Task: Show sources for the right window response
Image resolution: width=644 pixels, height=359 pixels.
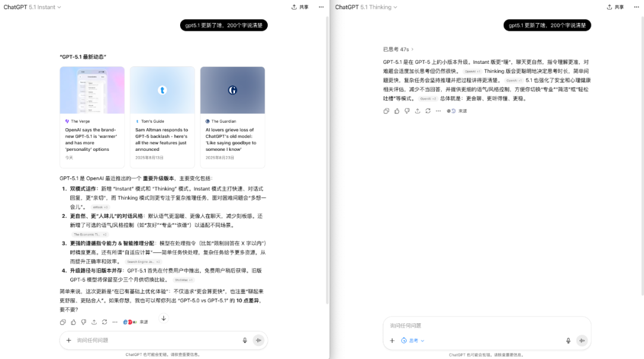Action: tap(457, 111)
